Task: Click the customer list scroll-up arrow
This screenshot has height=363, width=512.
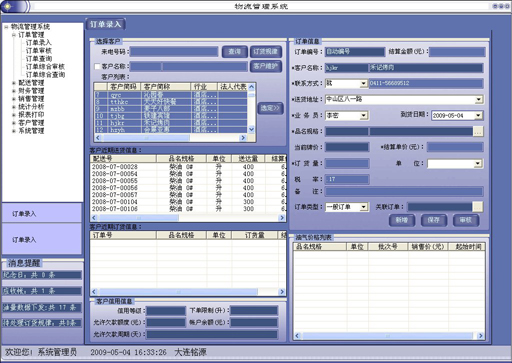Action: coord(251,87)
